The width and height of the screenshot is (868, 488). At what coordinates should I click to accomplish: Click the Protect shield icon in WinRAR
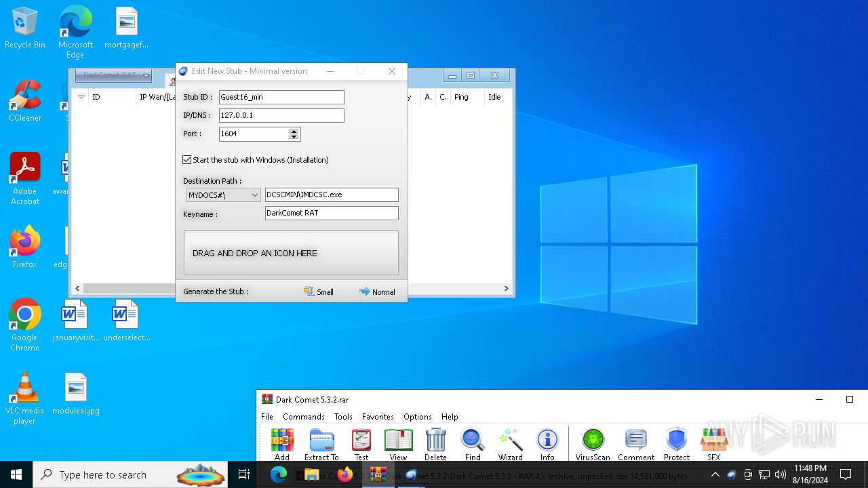click(x=677, y=444)
